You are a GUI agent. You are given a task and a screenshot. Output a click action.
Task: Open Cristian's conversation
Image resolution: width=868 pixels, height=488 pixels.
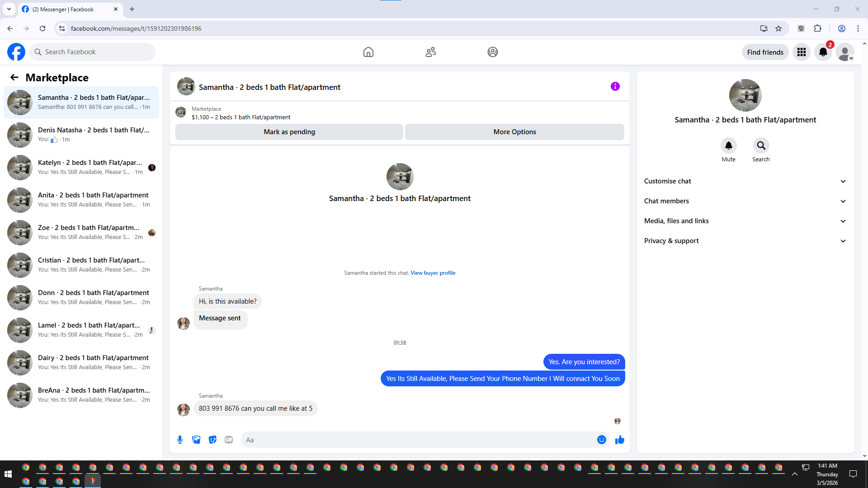pos(81,265)
